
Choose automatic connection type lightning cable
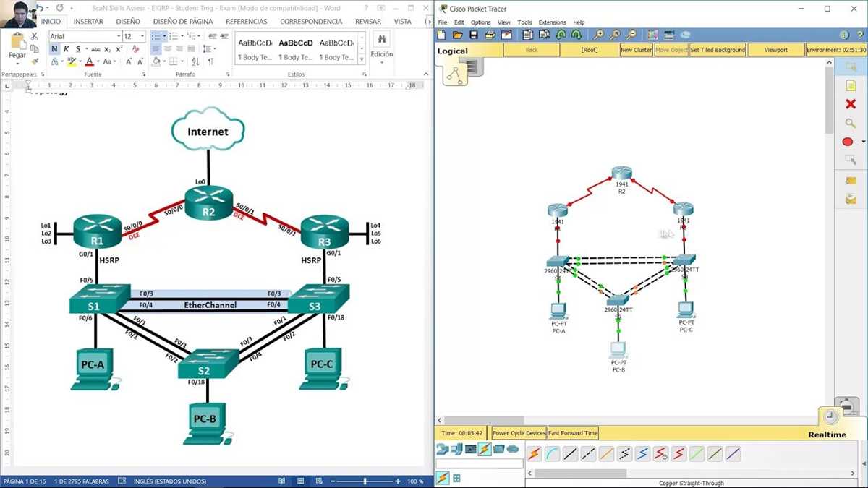pyautogui.click(x=534, y=454)
